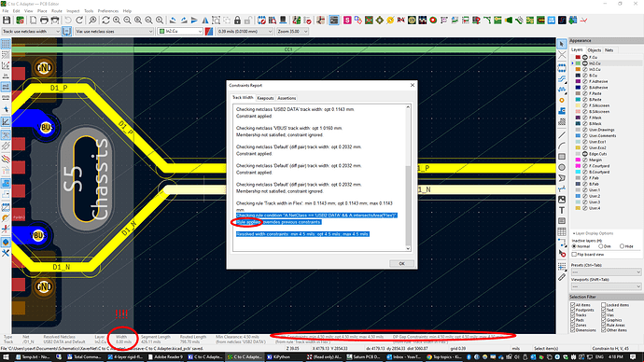Click the Zoom in magnifier icon
Screen dimensions: 644x362
pyautogui.click(x=117, y=21)
